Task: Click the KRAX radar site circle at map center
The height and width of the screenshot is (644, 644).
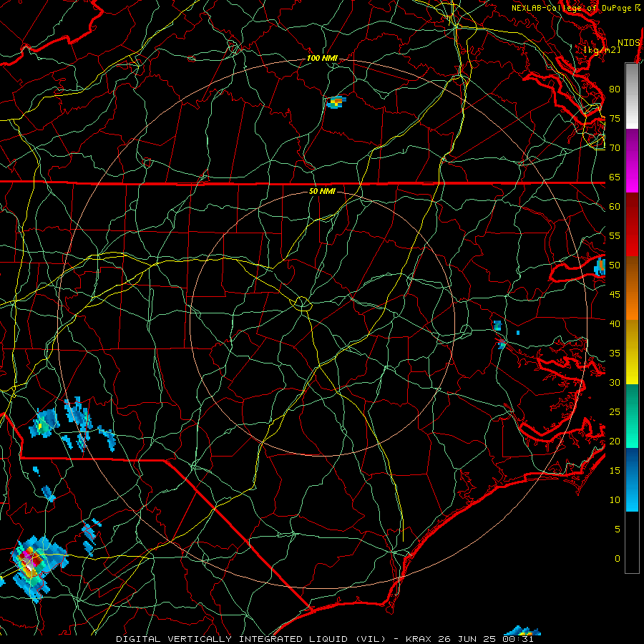Action: click(302, 303)
